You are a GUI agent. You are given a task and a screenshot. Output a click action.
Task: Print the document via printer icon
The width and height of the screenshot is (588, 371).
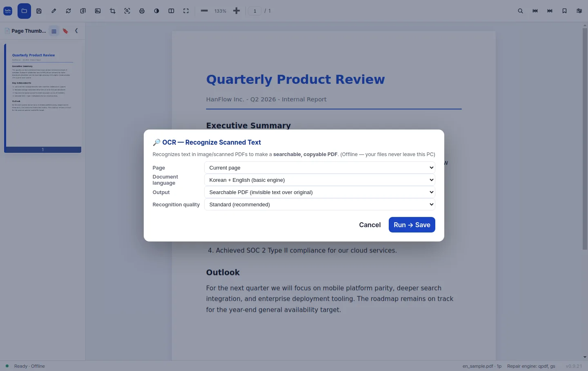coord(142,11)
